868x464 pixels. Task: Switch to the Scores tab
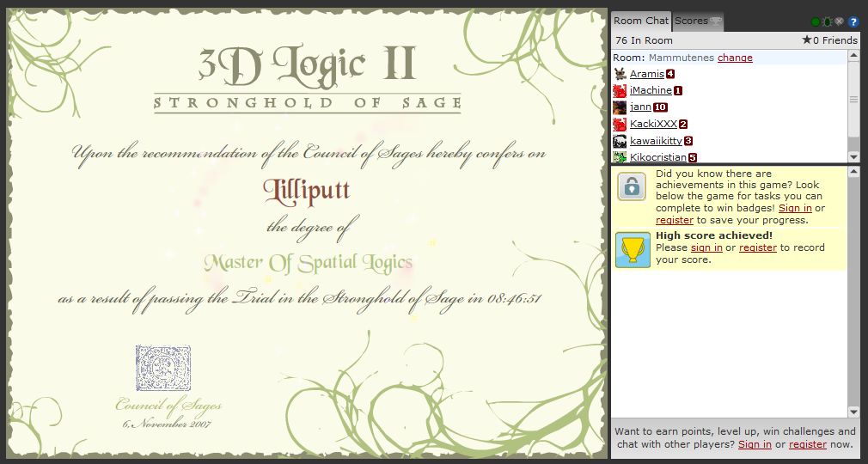point(696,21)
